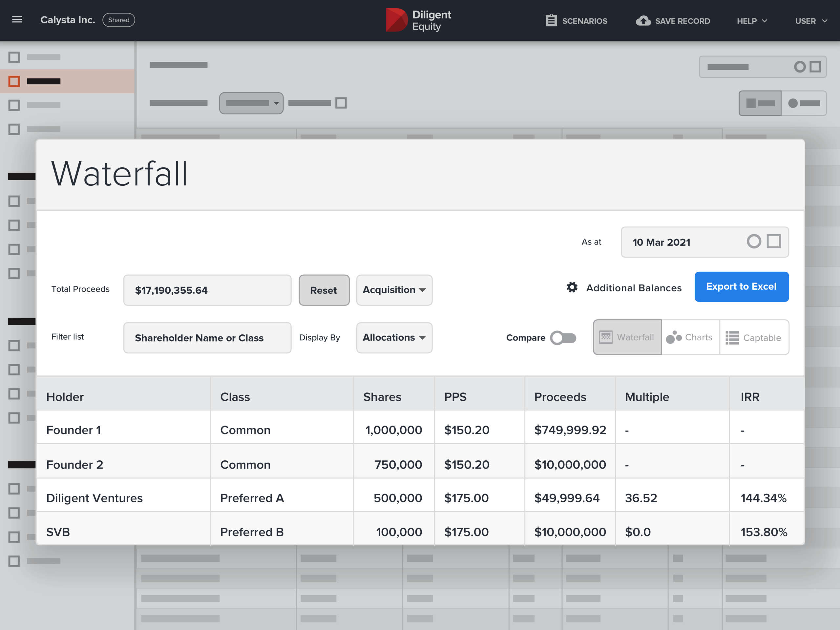Image resolution: width=840 pixels, height=630 pixels.
Task: Click the dimmed background circle-icon view toggle
Action: coord(804,103)
